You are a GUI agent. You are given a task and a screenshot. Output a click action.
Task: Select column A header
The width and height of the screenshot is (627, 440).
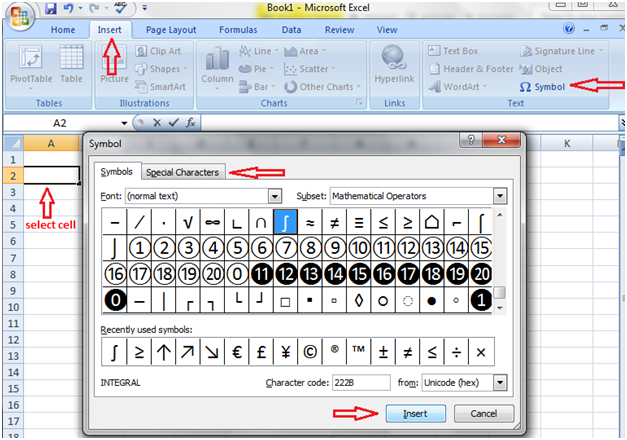tap(51, 143)
